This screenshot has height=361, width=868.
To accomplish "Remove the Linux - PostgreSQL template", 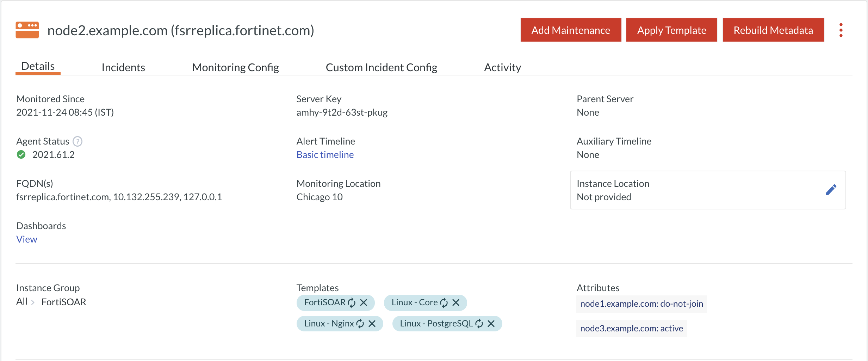I will pos(491,323).
